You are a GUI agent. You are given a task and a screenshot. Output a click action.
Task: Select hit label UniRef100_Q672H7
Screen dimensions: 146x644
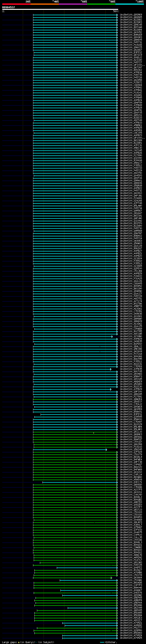point(131,67)
